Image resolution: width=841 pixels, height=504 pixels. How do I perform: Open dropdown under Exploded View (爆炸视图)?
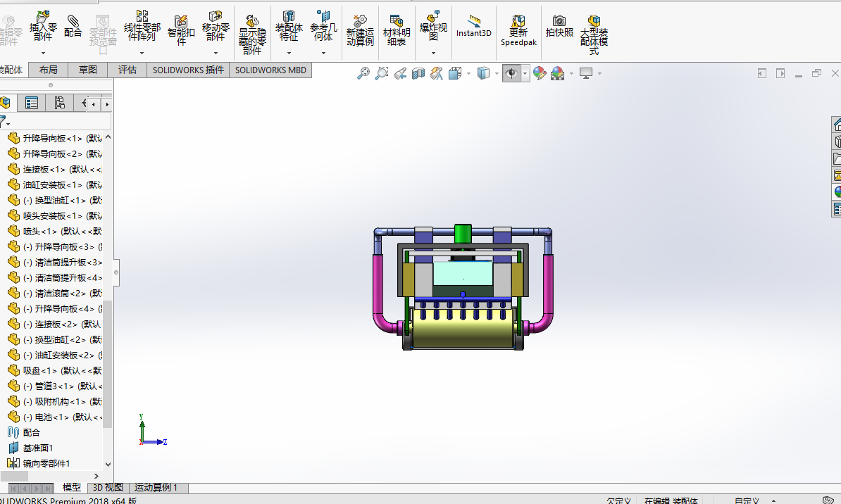coord(433,53)
